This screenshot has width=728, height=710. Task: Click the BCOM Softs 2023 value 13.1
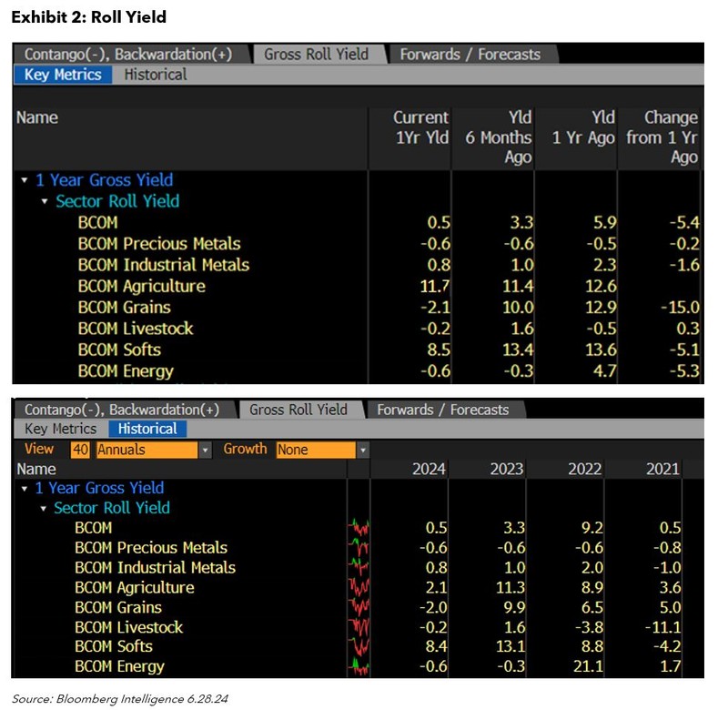[x=511, y=647]
